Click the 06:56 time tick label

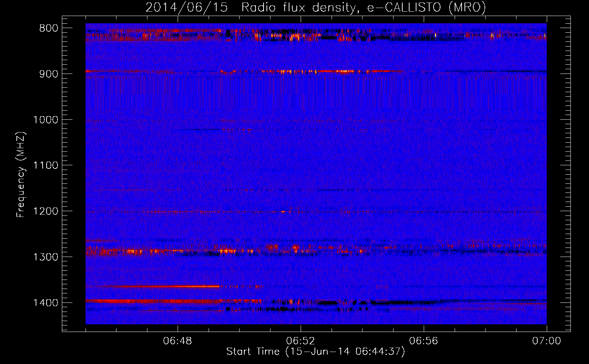coord(424,341)
